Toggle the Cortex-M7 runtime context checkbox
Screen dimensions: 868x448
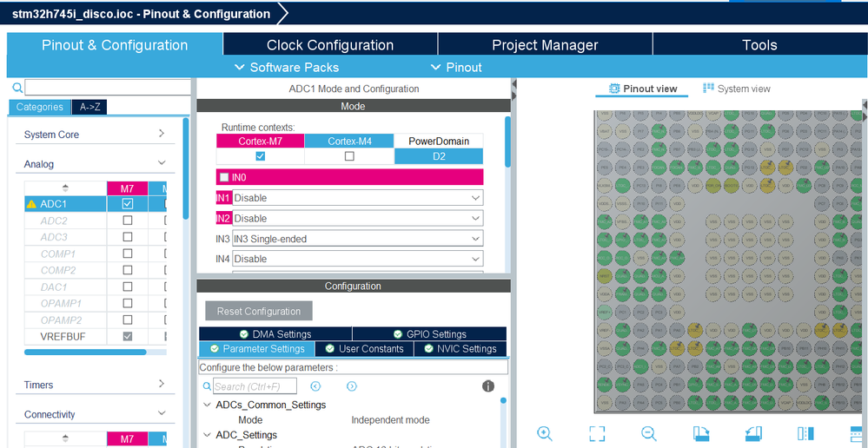pyautogui.click(x=260, y=156)
